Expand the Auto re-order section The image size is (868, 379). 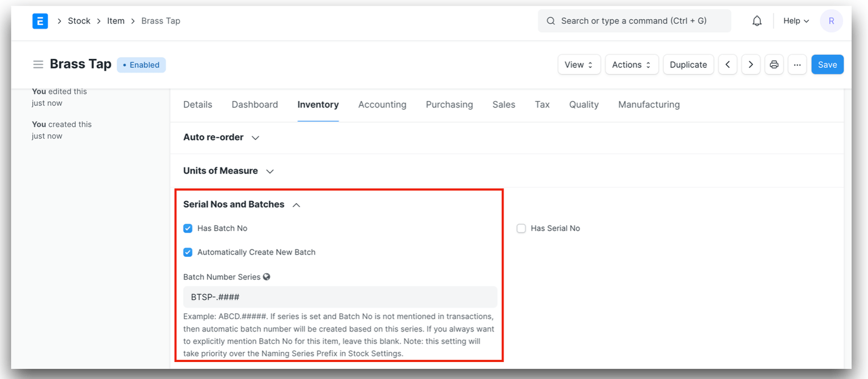255,137
